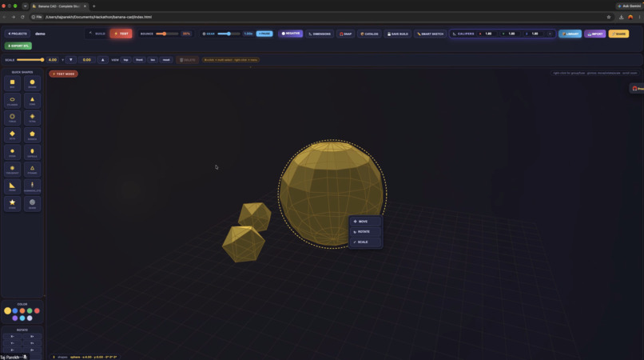Image resolution: width=644 pixels, height=360 pixels.
Task: Add a Pyramid quick shape
Action: (x=32, y=169)
